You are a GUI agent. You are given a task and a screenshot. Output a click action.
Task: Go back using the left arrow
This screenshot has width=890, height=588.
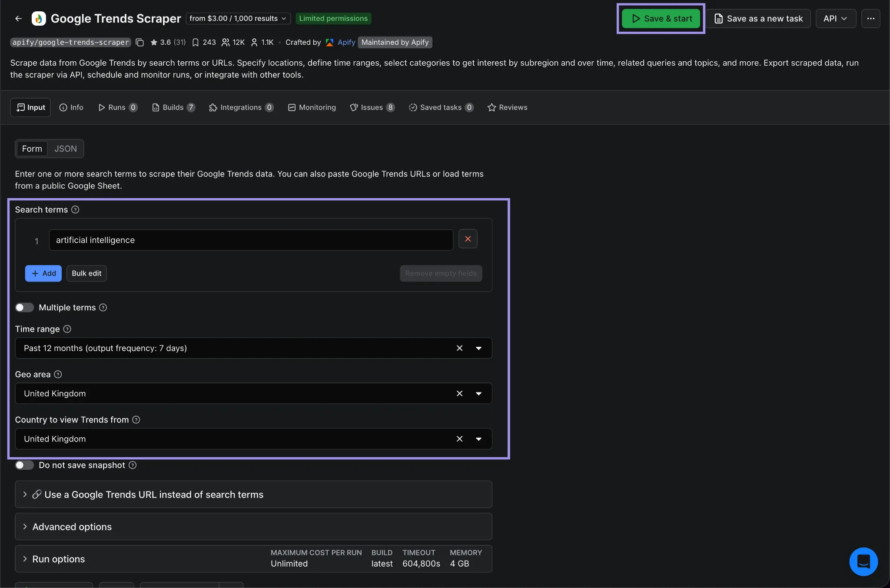(18, 18)
